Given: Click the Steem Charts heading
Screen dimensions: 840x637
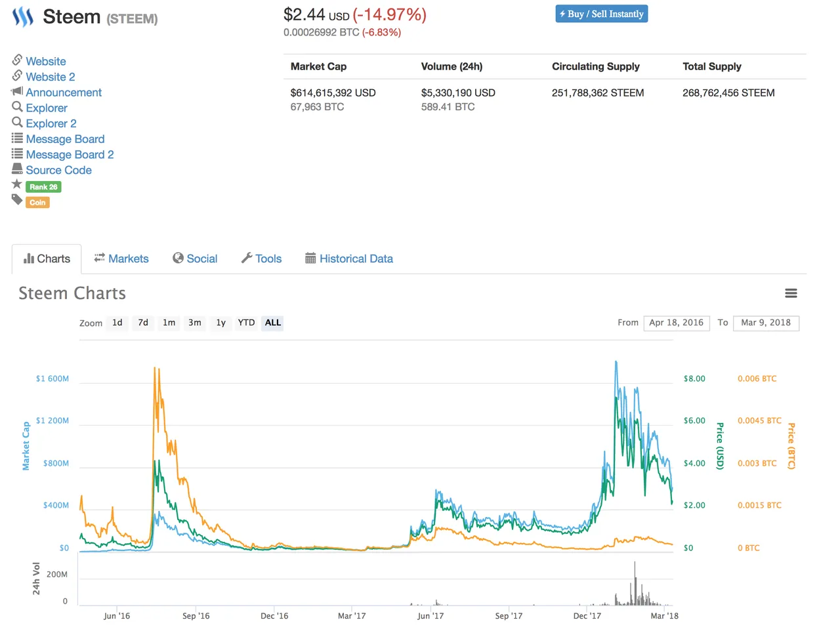Looking at the screenshot, I should tap(72, 293).
